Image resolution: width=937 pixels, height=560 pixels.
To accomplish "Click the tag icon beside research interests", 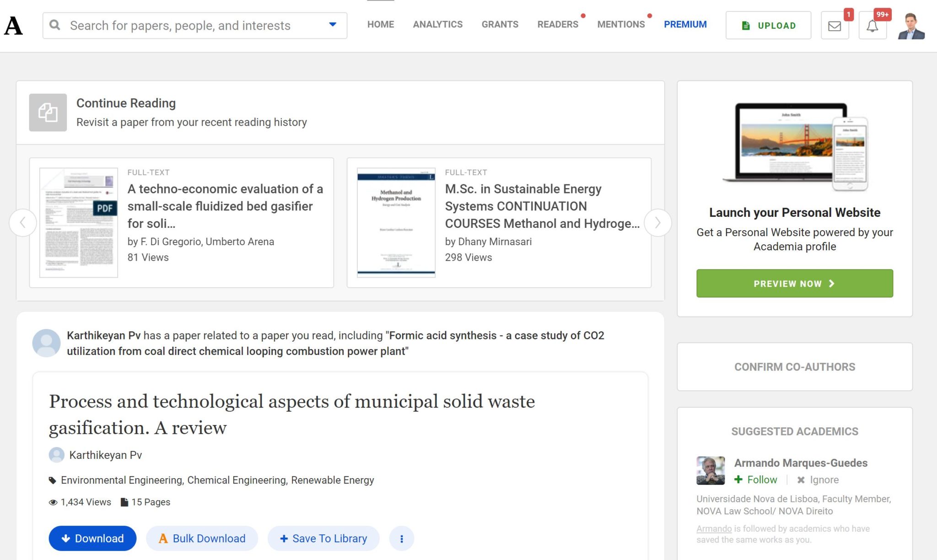I will pyautogui.click(x=52, y=480).
